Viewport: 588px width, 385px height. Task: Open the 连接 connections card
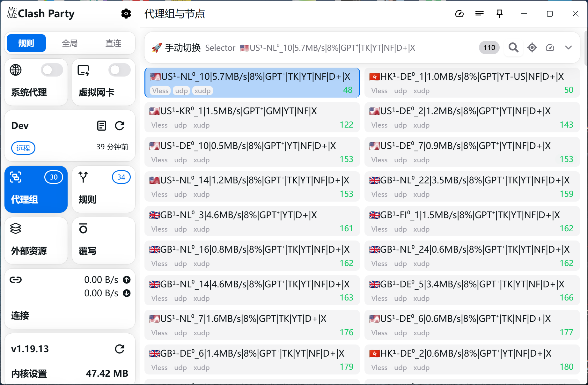(x=70, y=299)
